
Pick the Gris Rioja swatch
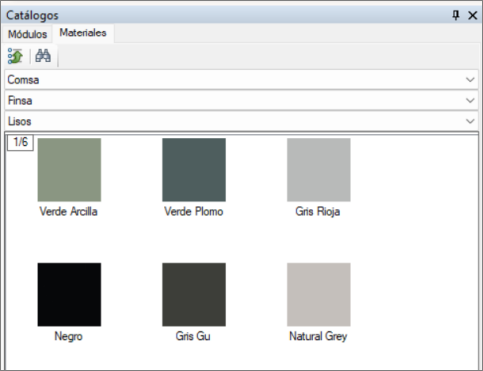[319, 170]
